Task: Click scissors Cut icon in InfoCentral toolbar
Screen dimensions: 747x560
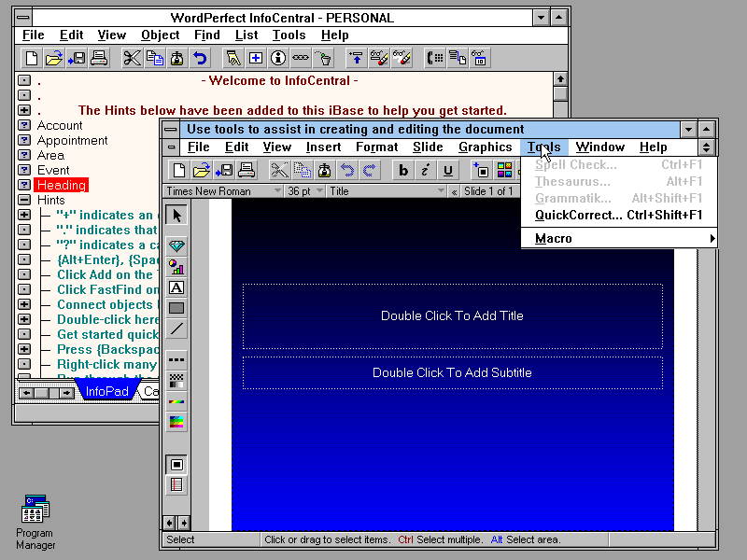Action: 132,58
